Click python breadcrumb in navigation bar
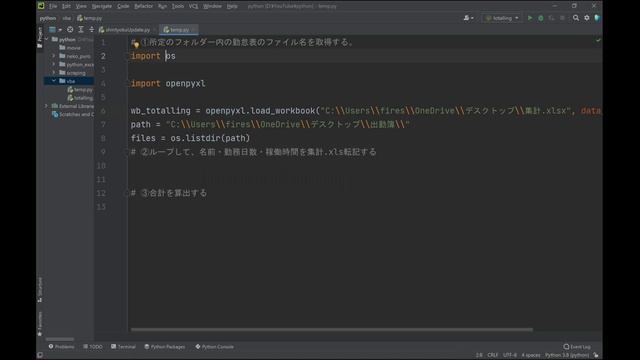 48,18
